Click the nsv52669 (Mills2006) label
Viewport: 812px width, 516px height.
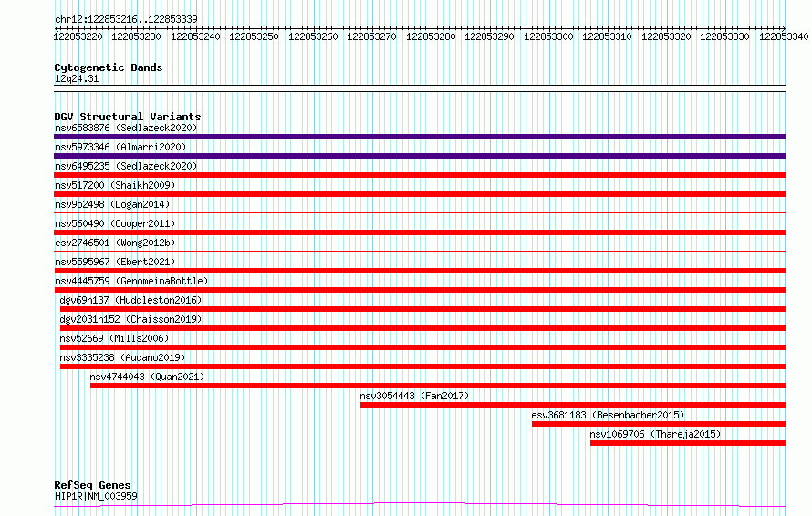114,338
